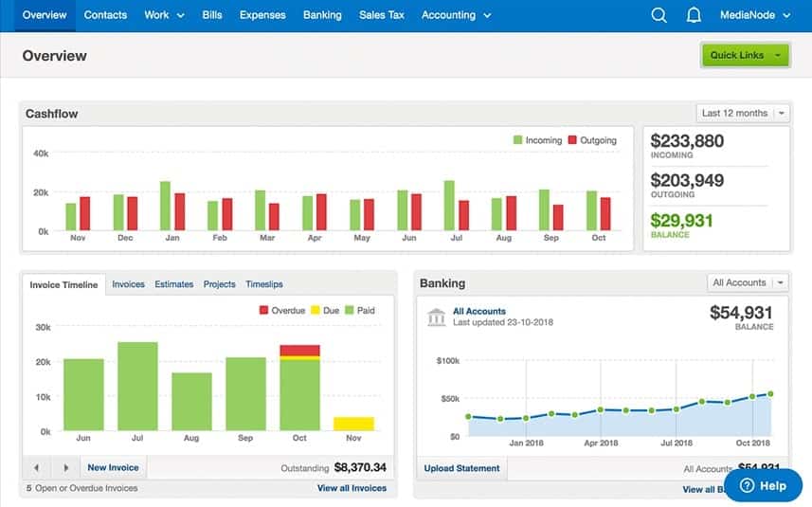812x507 pixels.
Task: Switch to the Estimates tab
Action: [x=173, y=284]
